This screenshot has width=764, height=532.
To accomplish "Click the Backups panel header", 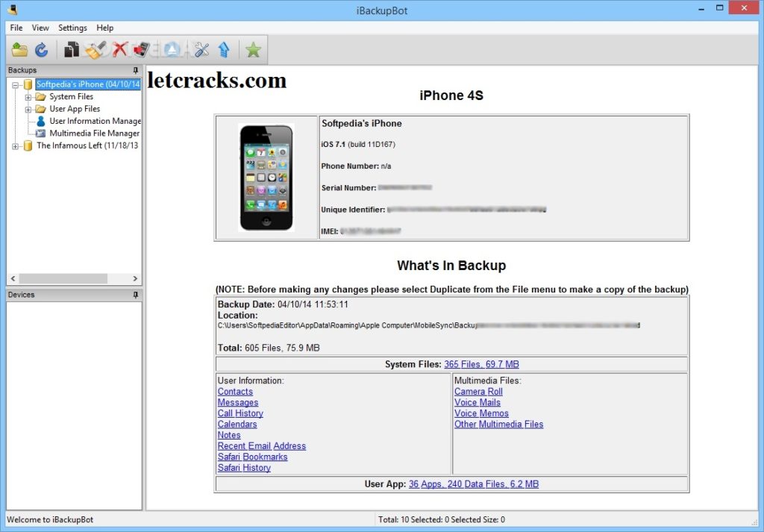I will pos(74,70).
